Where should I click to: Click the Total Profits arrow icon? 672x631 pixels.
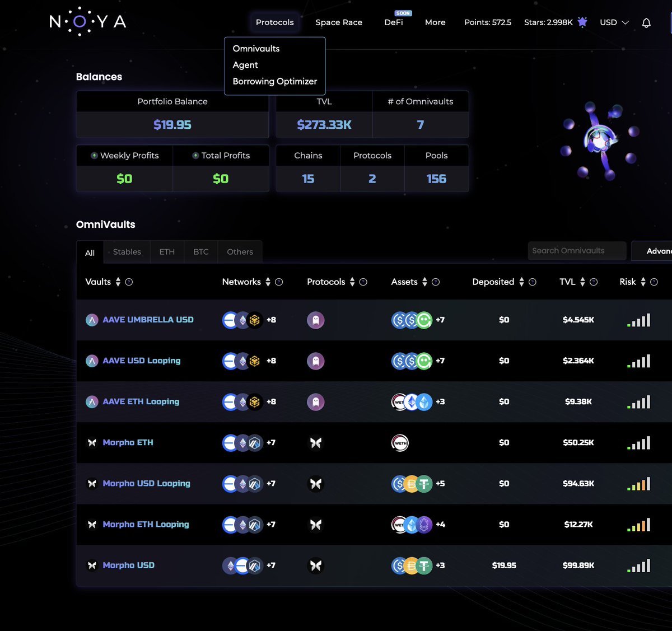195,156
